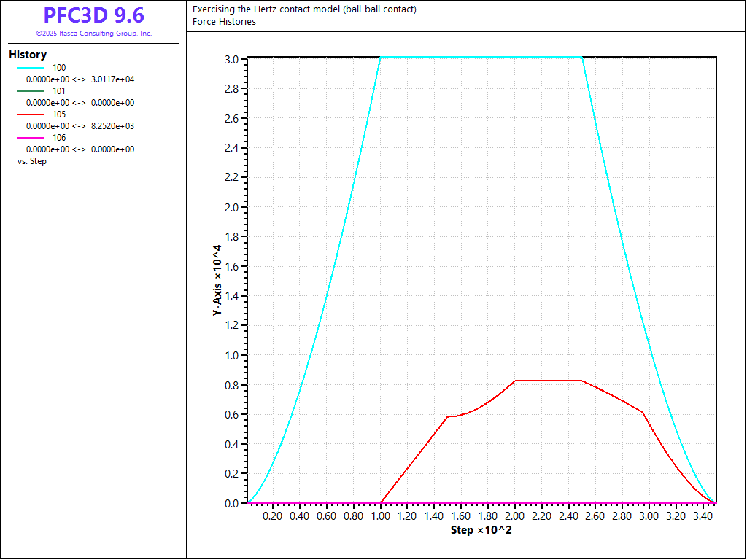Click the 'Step ×10^2' axis label
Image resolution: width=747 pixels, height=560 pixels.
click(481, 530)
